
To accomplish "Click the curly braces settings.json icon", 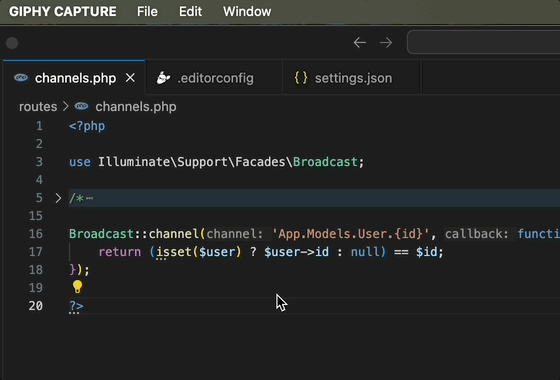I will [301, 78].
